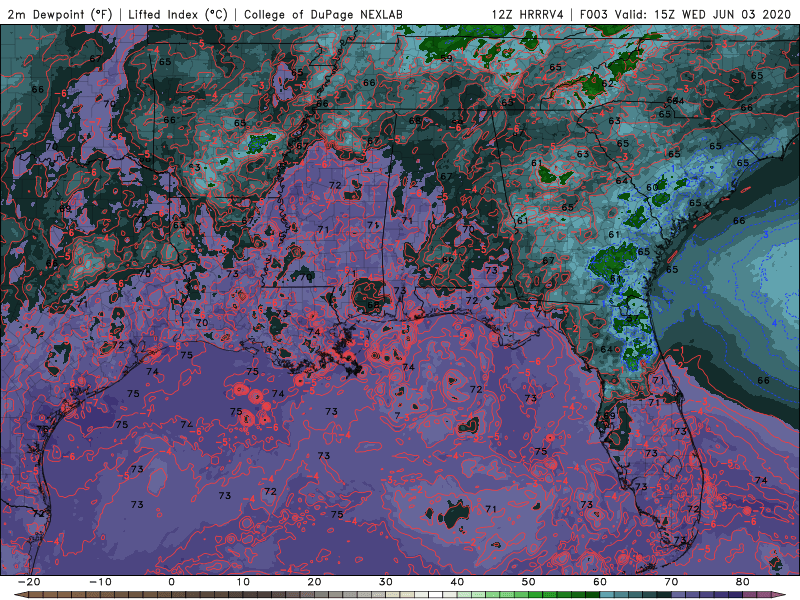The width and height of the screenshot is (800, 600).
Task: Click the '30' color scale label
Action: coord(386,582)
